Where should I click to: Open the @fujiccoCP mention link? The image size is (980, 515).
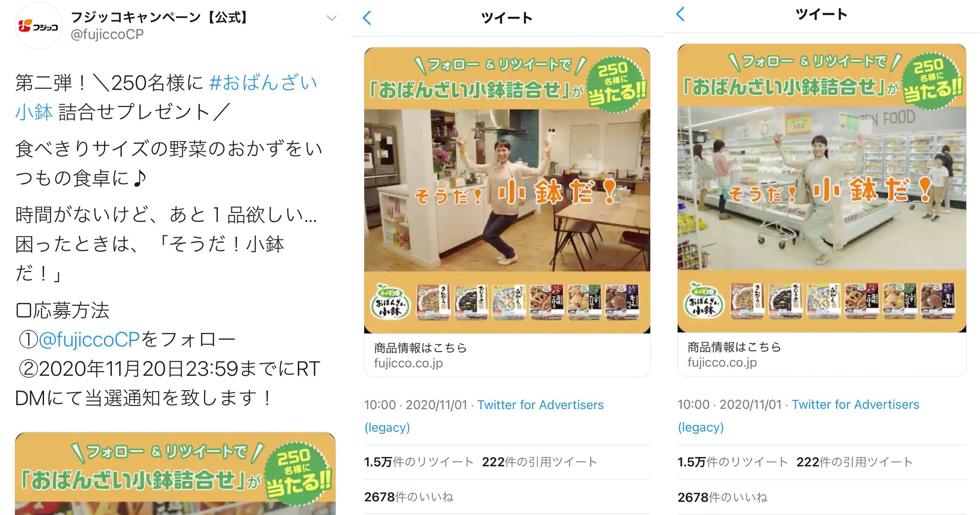(89, 339)
